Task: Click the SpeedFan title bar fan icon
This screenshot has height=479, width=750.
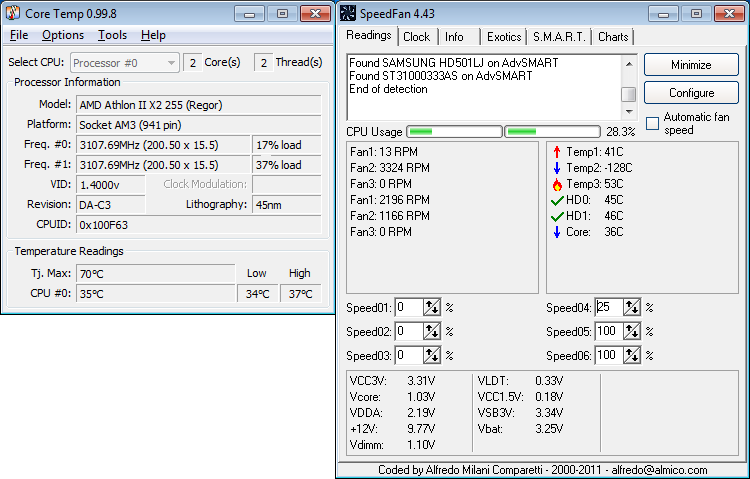Action: point(348,13)
